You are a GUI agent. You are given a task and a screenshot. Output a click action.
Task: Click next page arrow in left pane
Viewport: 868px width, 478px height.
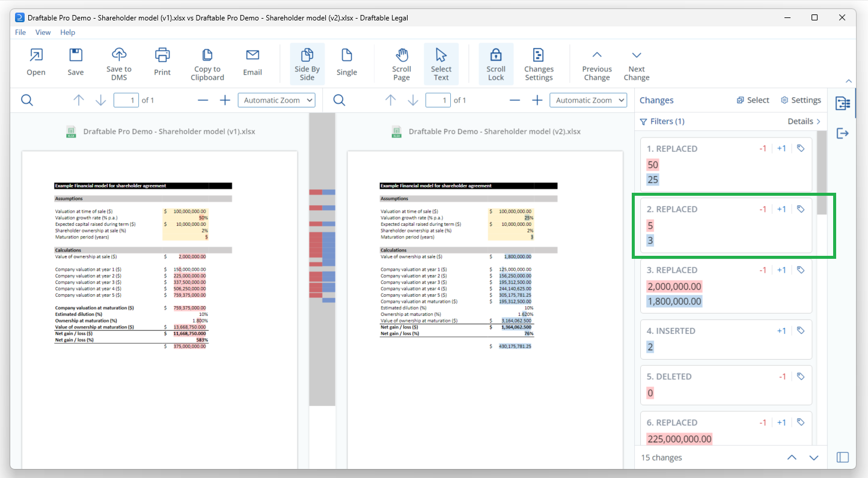point(101,100)
